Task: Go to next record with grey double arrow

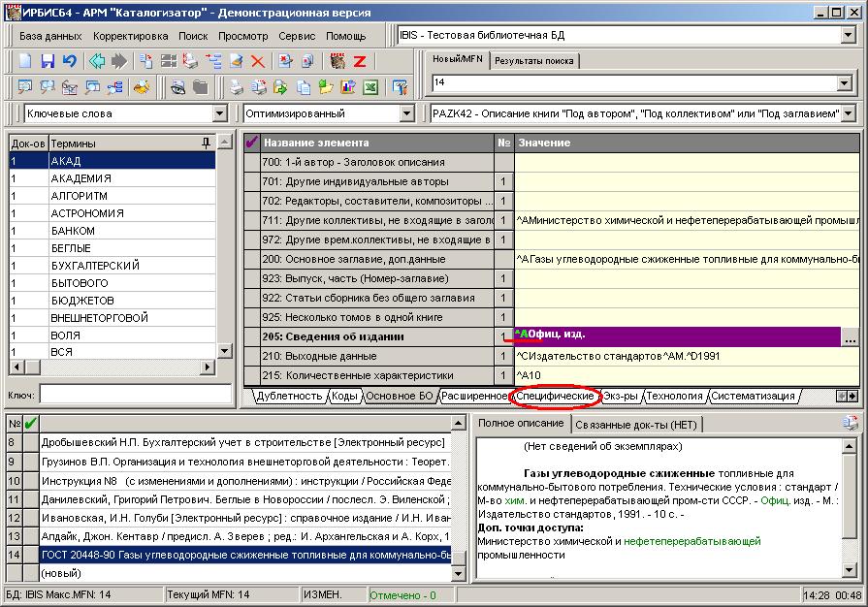Action: pyautogui.click(x=119, y=61)
